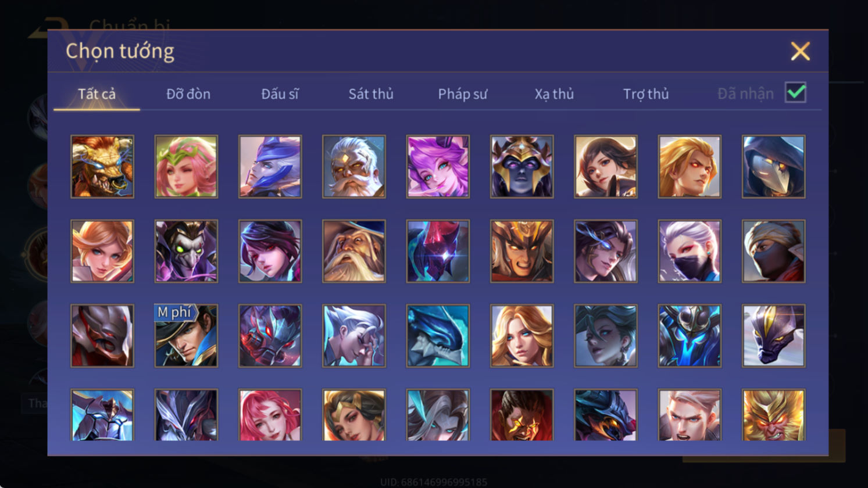Pick the pink-haired hero with green leaf crown
Image resolution: width=868 pixels, height=488 pixels.
click(x=186, y=167)
